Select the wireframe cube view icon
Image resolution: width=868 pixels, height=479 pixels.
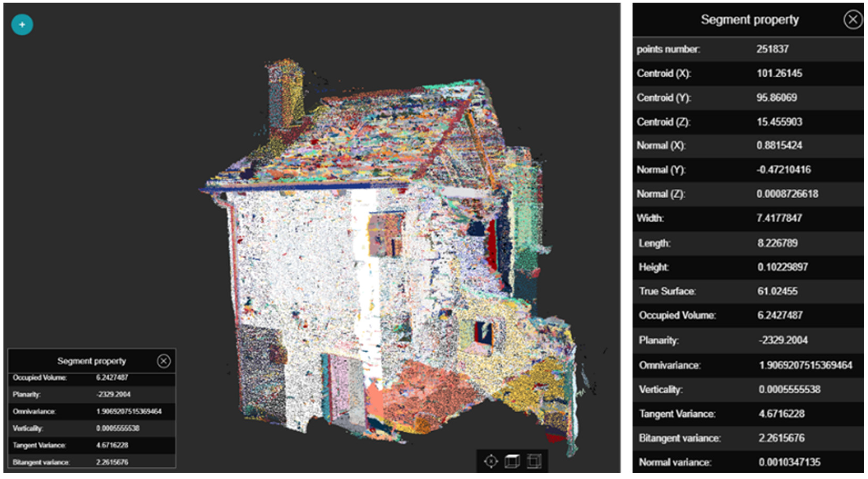(x=534, y=461)
